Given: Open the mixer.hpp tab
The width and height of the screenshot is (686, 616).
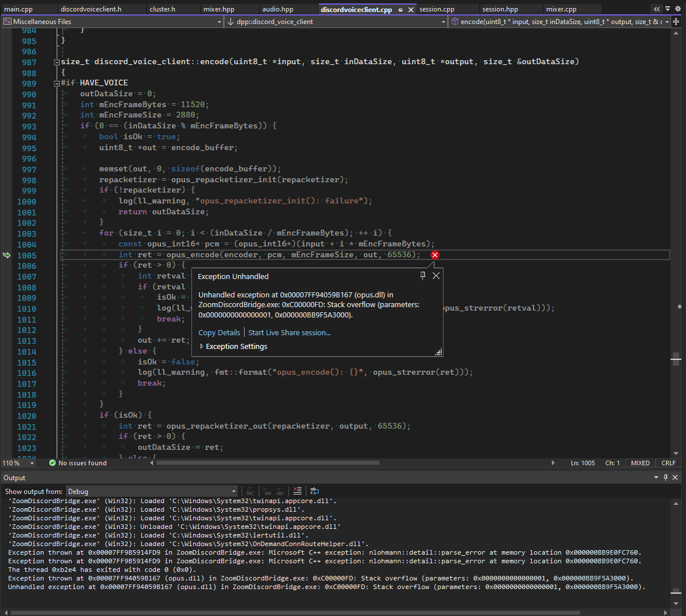Looking at the screenshot, I should click(x=219, y=9).
